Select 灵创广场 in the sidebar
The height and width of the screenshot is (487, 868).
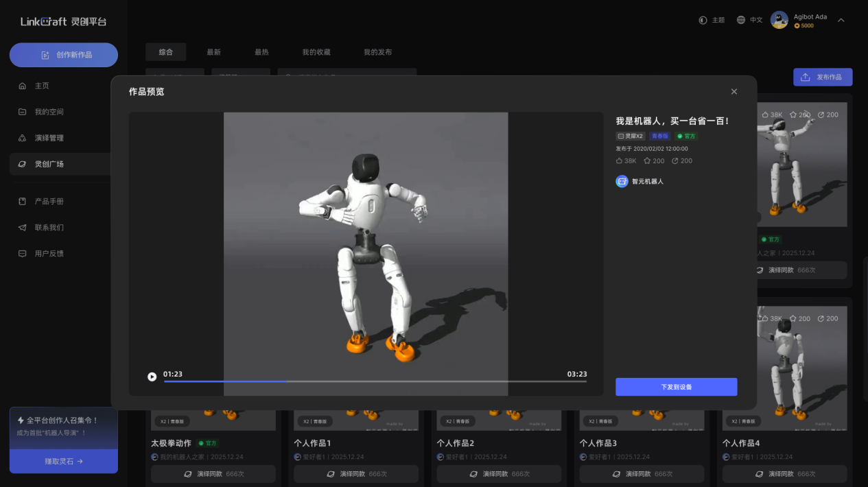(49, 164)
